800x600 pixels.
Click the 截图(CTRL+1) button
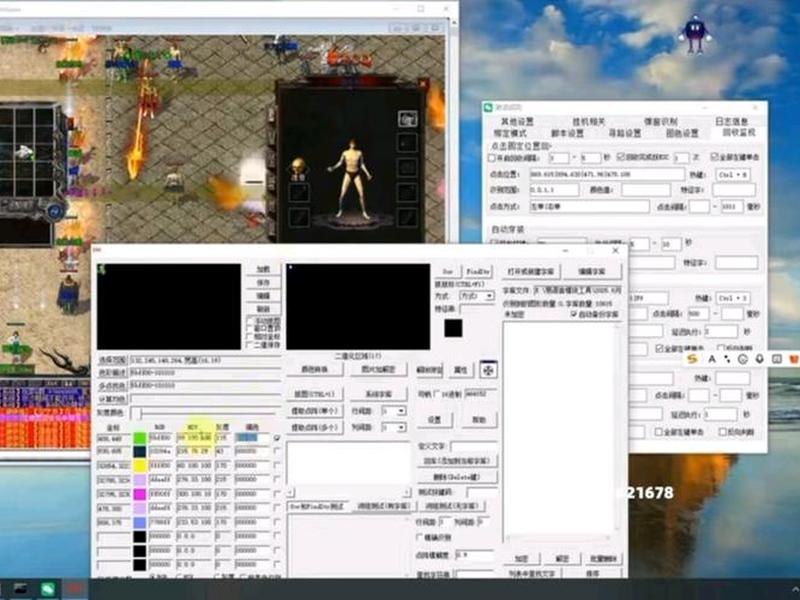(x=314, y=394)
